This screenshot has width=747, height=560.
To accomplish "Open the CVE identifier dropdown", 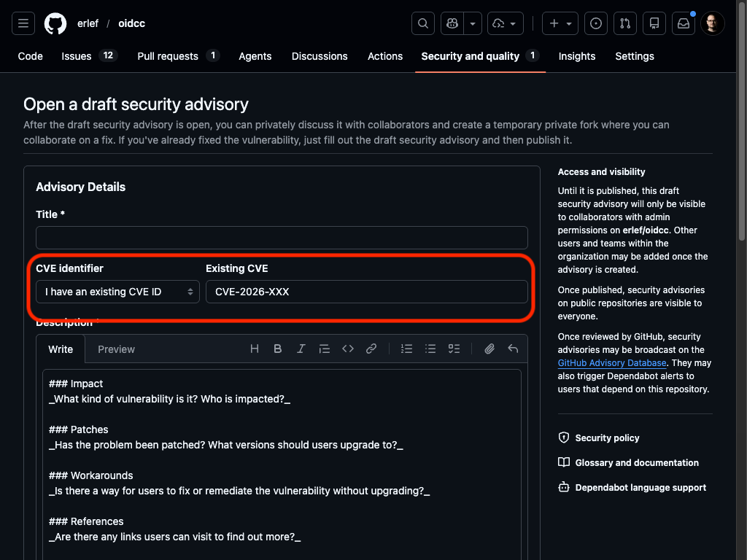I will [117, 292].
